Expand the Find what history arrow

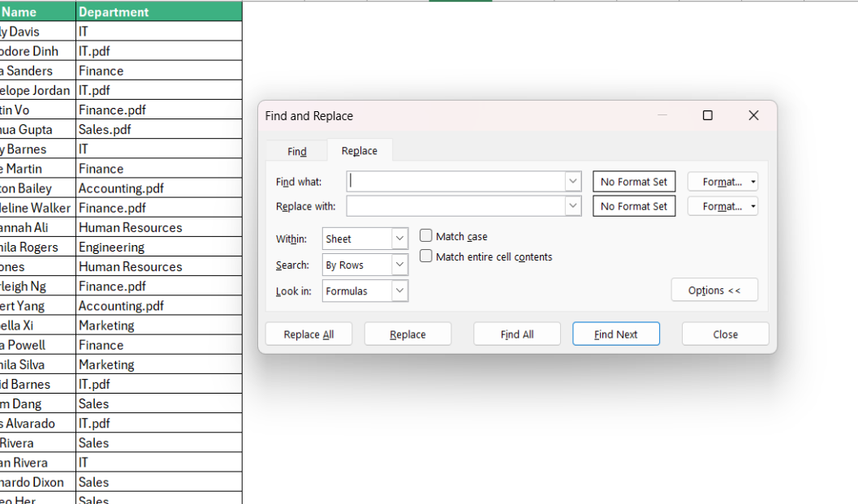point(572,181)
